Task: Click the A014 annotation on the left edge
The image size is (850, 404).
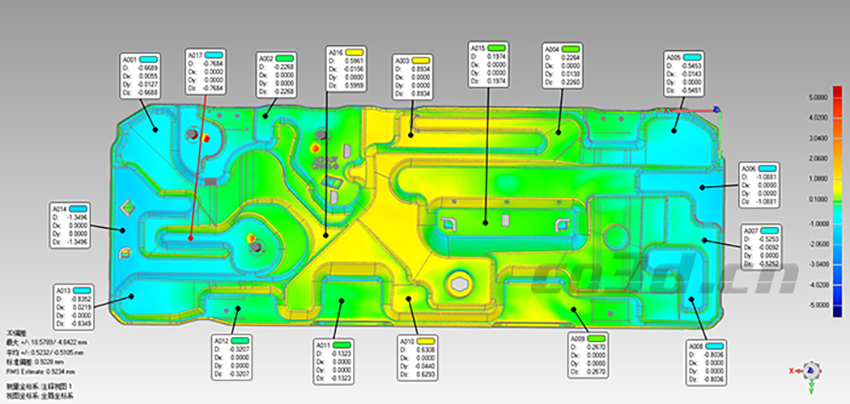Action: [x=71, y=225]
